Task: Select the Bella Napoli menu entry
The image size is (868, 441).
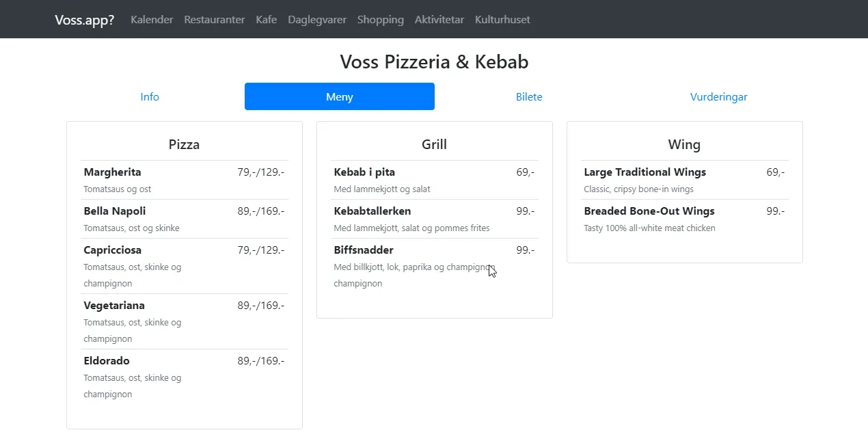Action: tap(115, 211)
